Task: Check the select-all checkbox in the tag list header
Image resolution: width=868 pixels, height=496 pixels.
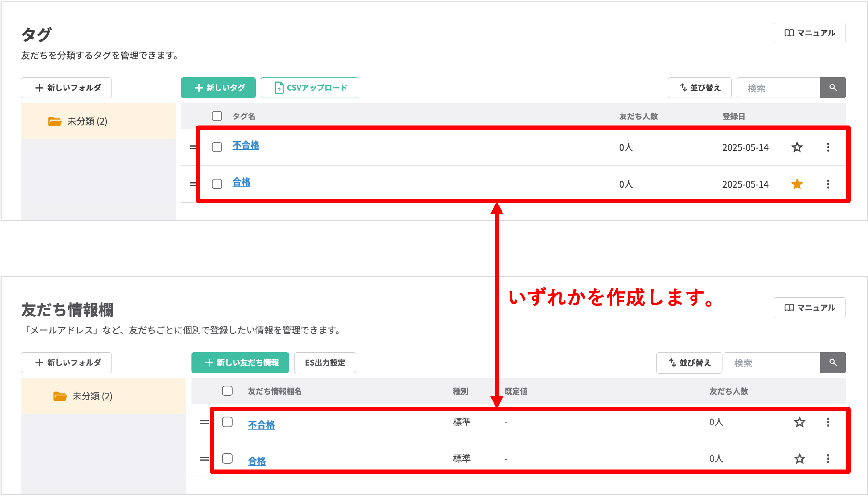Action: [217, 116]
